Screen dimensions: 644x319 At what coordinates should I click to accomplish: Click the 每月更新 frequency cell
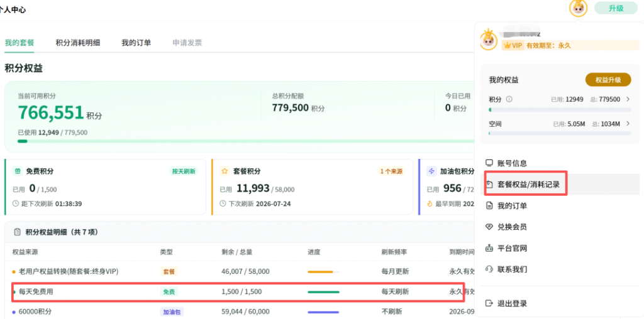(395, 271)
